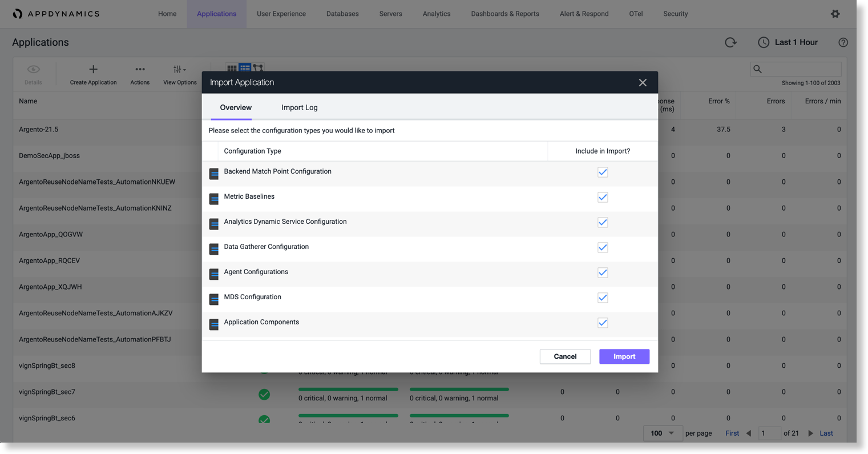
Task: Open the Alert & Respond menu
Action: click(584, 14)
